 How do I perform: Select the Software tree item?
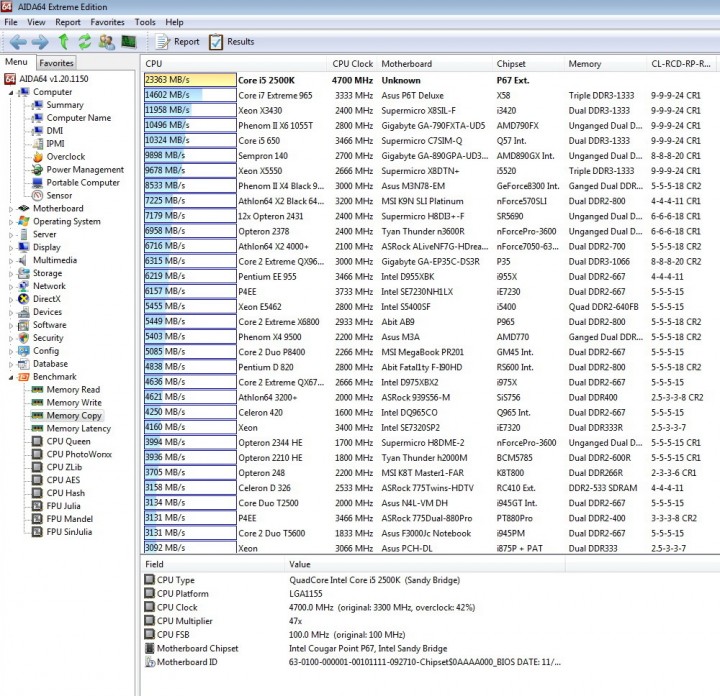coord(50,325)
